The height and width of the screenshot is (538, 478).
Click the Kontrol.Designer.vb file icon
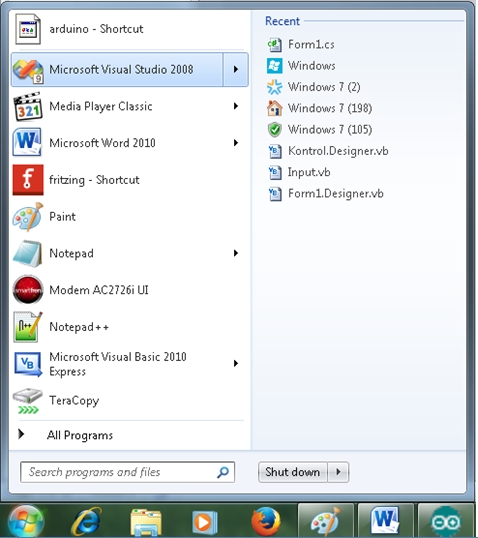click(275, 151)
